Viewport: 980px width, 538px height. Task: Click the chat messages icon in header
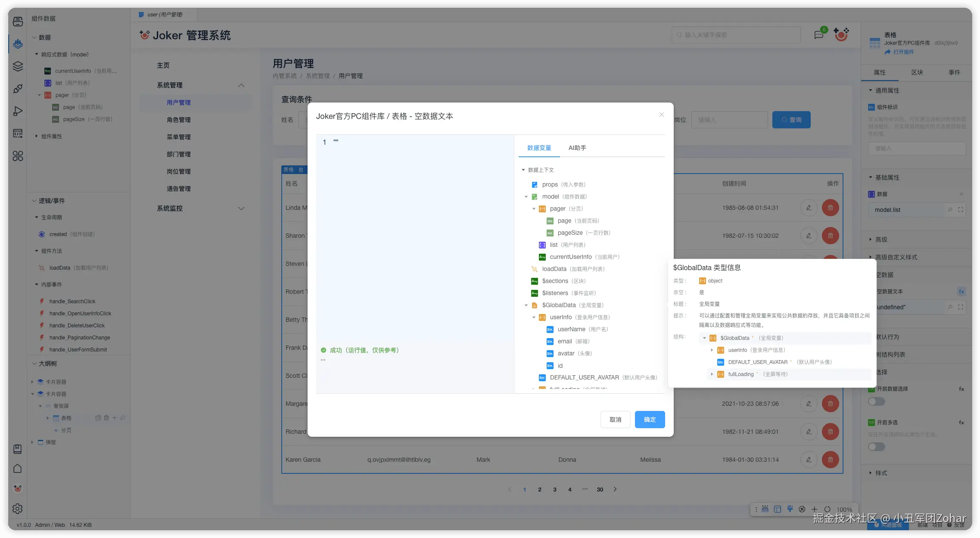(819, 35)
